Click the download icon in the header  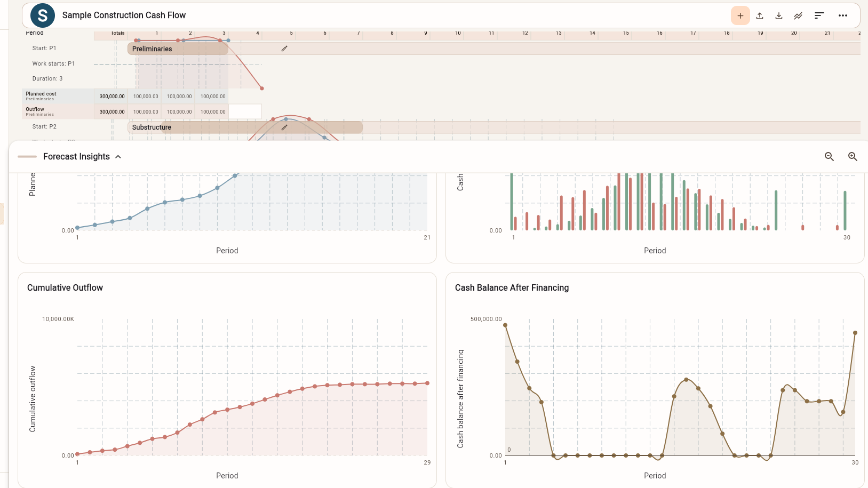coord(779,15)
